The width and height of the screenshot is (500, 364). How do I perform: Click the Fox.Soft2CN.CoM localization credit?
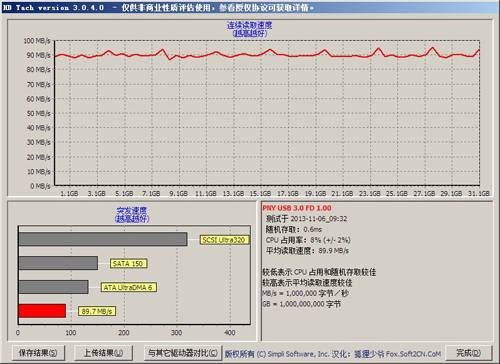[x=413, y=354]
